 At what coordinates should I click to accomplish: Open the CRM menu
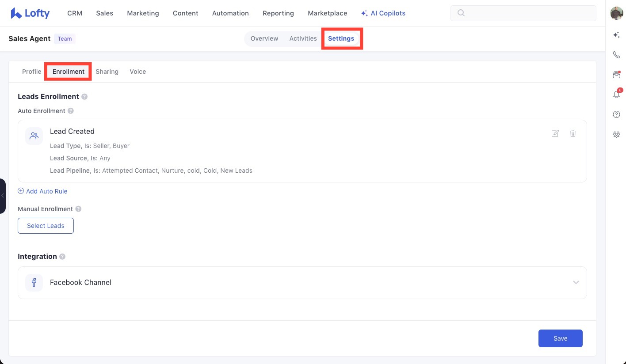(75, 13)
